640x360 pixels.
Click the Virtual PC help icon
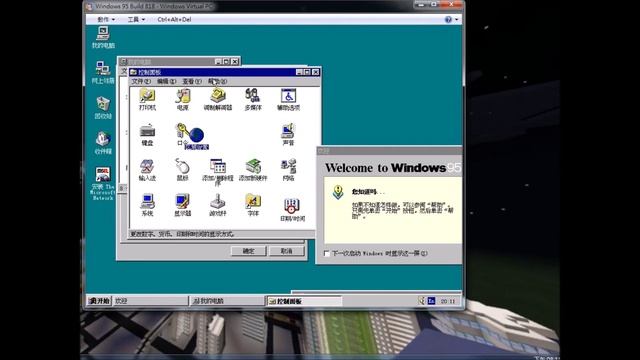point(448,19)
